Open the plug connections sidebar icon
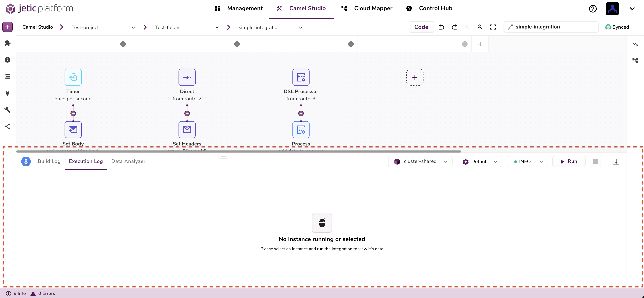This screenshot has height=298, width=644. click(7, 93)
